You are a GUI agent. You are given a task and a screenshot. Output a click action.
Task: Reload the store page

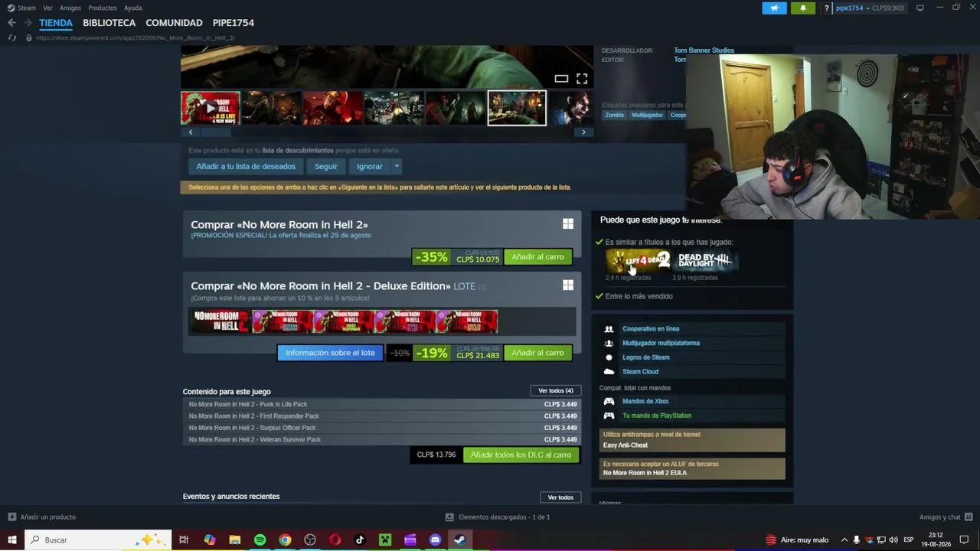[11, 37]
